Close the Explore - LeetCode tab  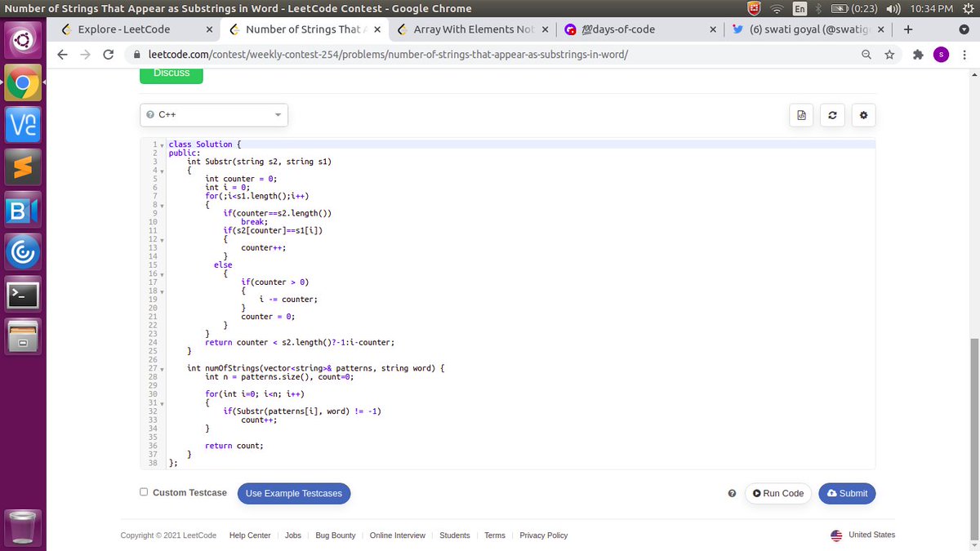coord(209,29)
